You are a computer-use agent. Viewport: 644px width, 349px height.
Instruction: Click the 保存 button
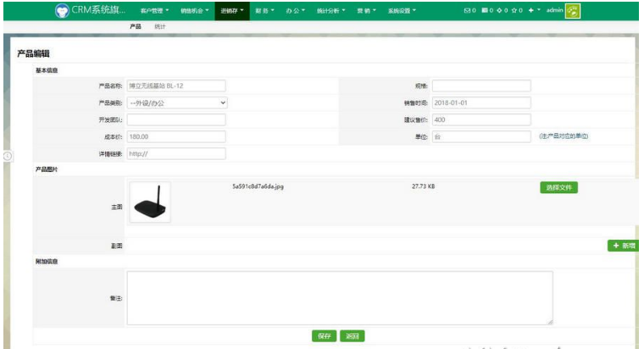(324, 335)
